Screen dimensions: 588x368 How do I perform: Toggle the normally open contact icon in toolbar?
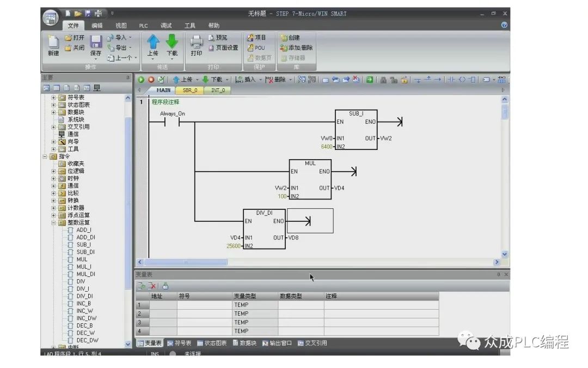(x=452, y=80)
